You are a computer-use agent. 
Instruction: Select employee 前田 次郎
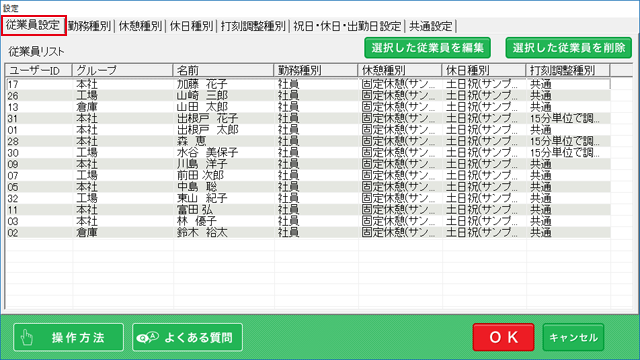coord(200,176)
